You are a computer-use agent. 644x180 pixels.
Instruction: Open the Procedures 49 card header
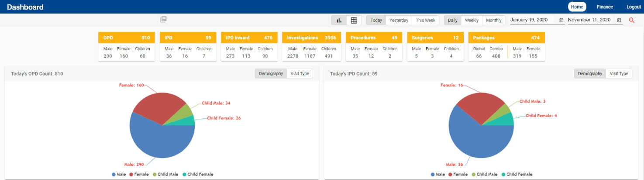pyautogui.click(x=374, y=38)
